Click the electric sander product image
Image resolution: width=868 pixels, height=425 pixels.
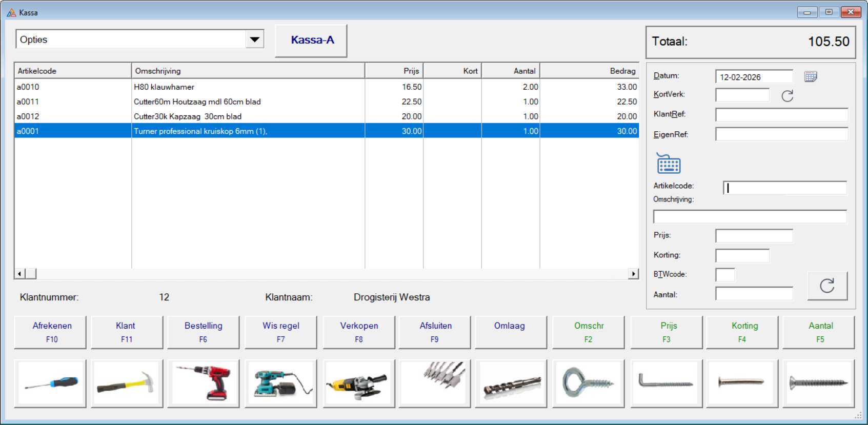tap(280, 383)
